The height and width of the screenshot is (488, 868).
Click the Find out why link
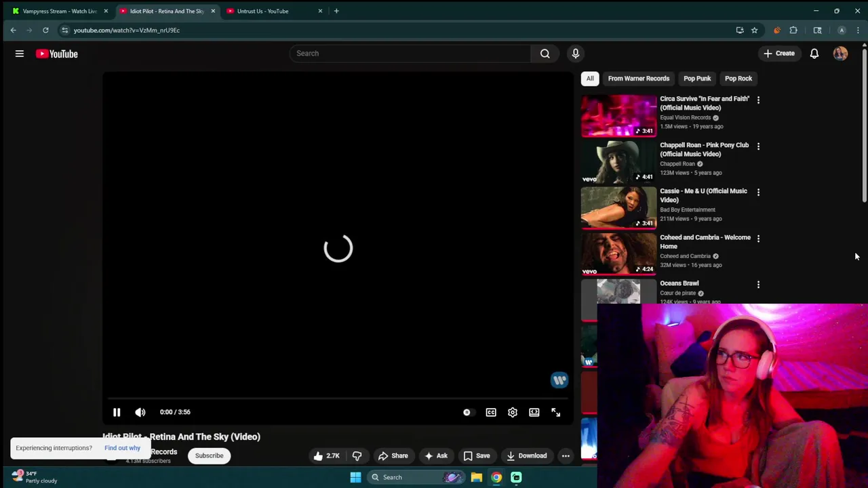pos(122,448)
